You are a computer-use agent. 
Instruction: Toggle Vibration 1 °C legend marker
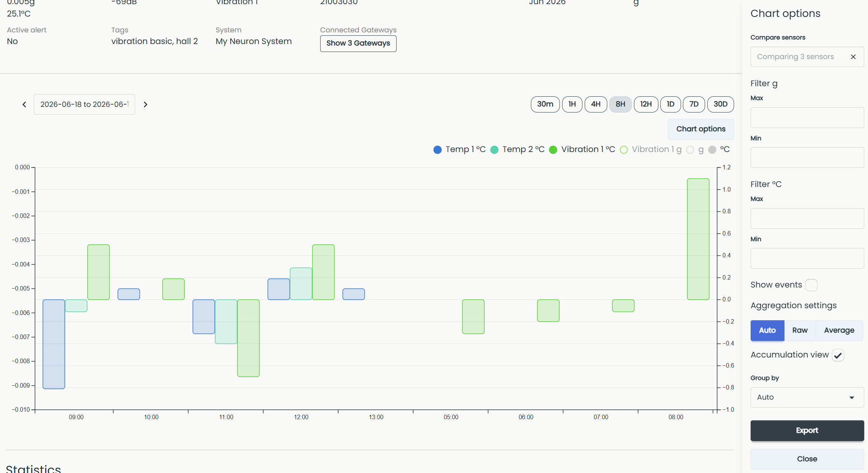pyautogui.click(x=553, y=150)
